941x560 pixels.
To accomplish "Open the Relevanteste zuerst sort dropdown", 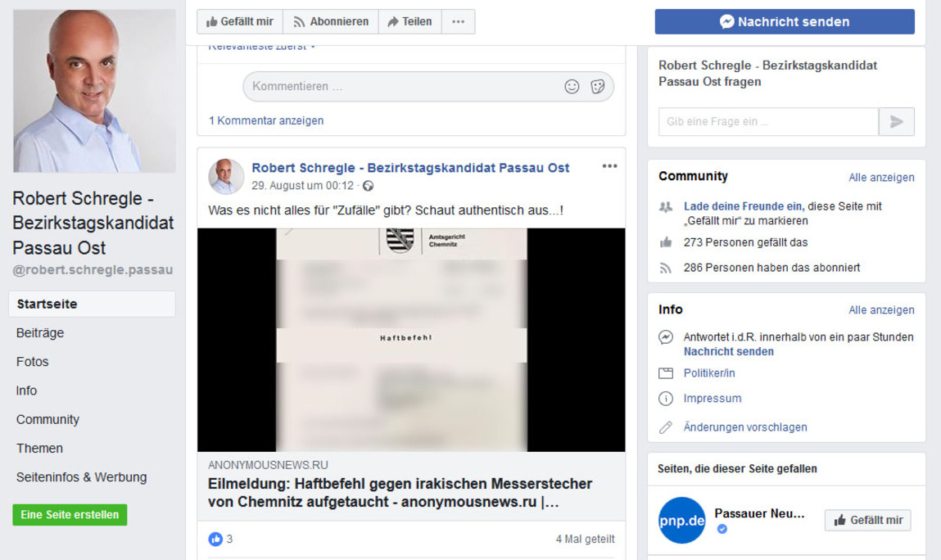I will tap(261, 47).
